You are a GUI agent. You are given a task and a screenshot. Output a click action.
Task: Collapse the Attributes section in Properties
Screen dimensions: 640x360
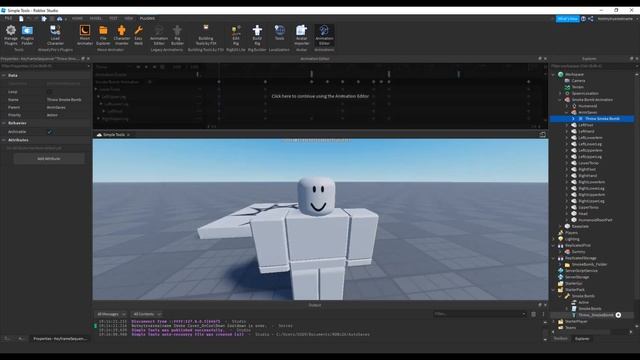pos(4,140)
